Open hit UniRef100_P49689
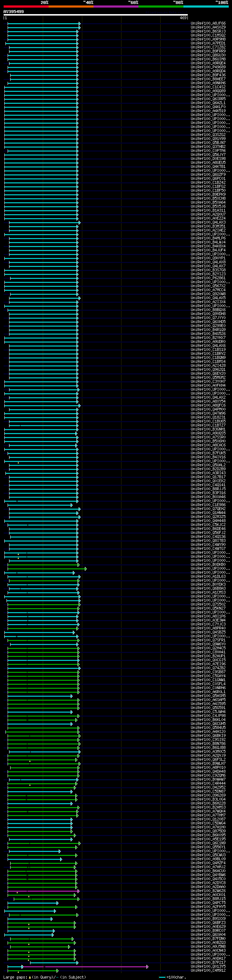Image resolution: width=232 pixels, height=980 pixels. [x=208, y=67]
